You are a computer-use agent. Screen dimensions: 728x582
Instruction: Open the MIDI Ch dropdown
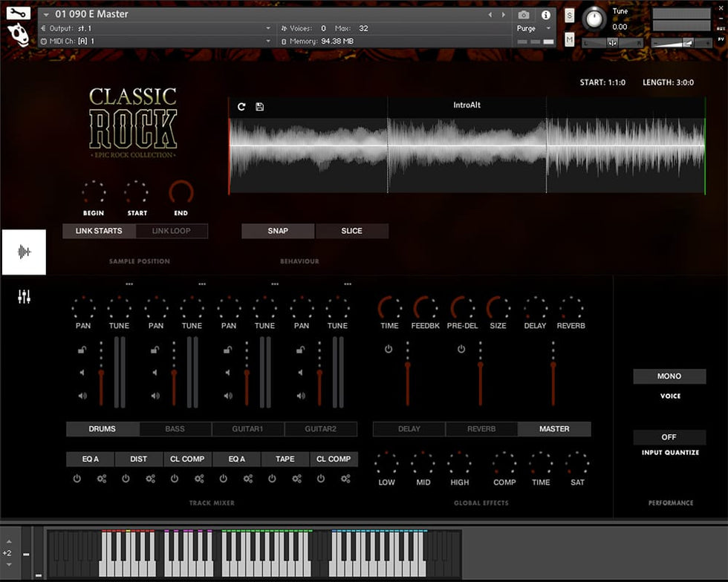(x=268, y=41)
